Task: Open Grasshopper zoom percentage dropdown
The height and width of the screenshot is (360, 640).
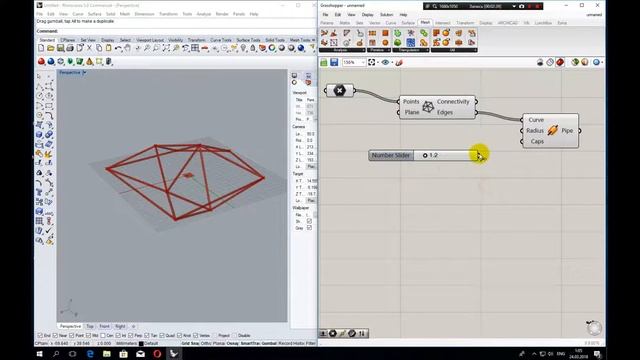Action: [x=363, y=62]
